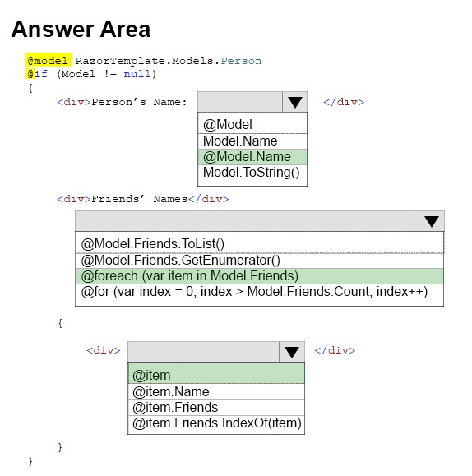The width and height of the screenshot is (472, 476).
Task: Select the highlighted @Model.Name option
Action: pyautogui.click(x=252, y=157)
